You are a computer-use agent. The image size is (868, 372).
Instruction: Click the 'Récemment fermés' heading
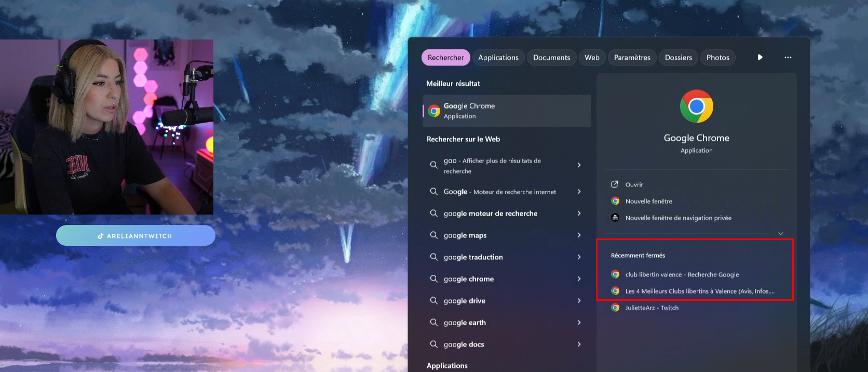[x=638, y=255]
